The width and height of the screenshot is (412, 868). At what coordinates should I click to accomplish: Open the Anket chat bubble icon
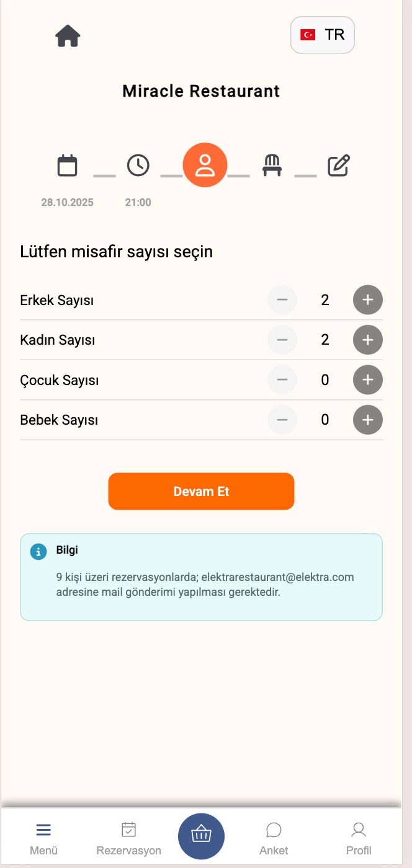274,829
